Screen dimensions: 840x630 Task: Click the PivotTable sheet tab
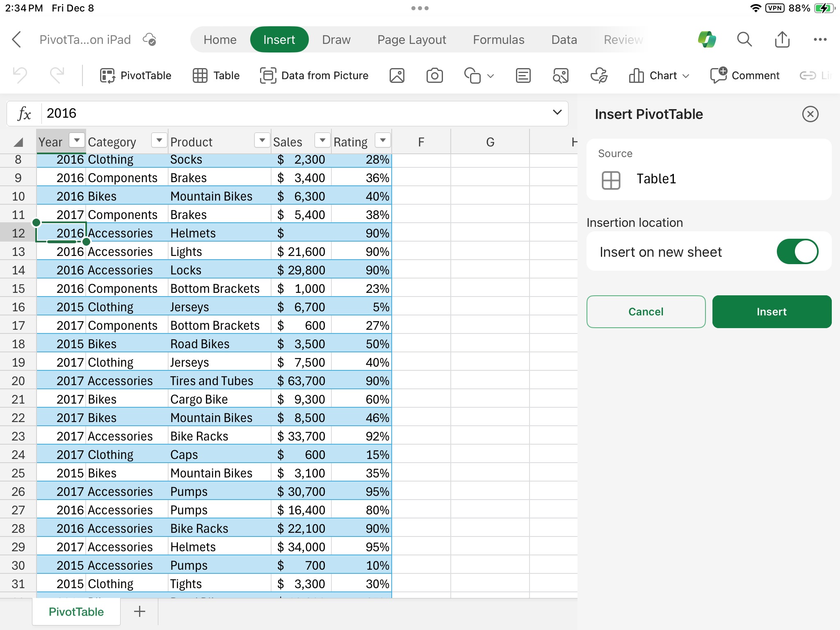click(x=75, y=612)
